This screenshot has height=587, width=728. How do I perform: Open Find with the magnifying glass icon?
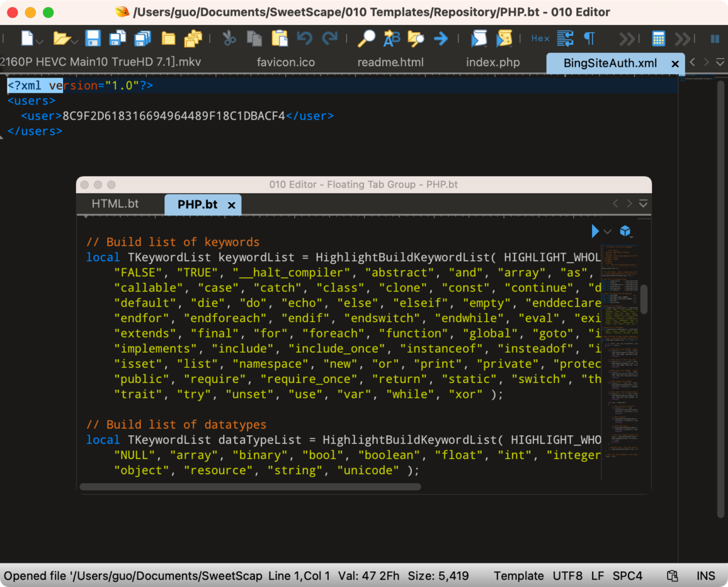(366, 38)
